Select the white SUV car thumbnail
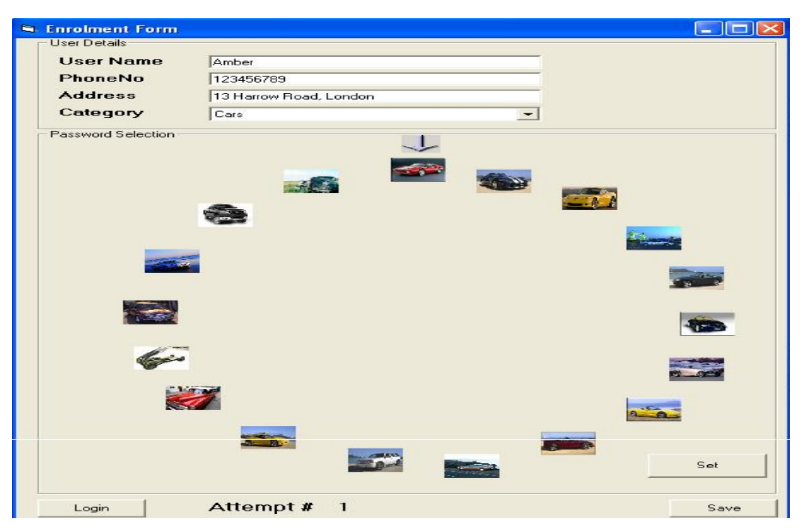 click(x=375, y=460)
